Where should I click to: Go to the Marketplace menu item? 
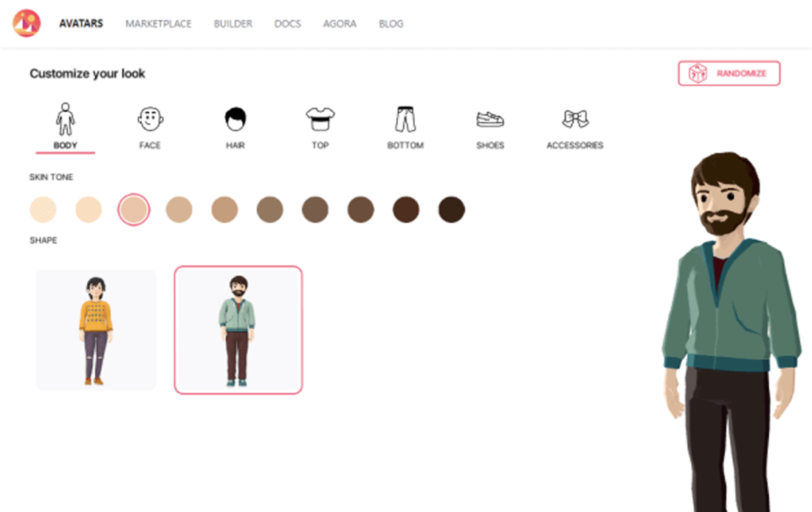tap(158, 24)
